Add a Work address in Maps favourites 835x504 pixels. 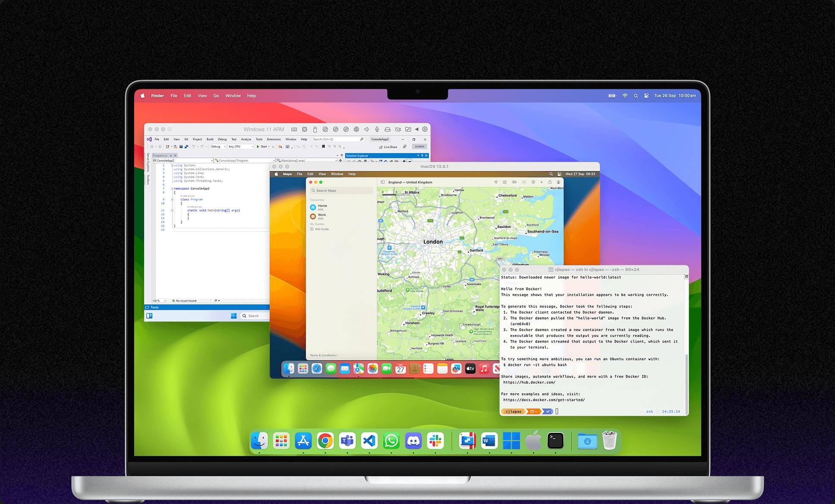(x=320, y=218)
